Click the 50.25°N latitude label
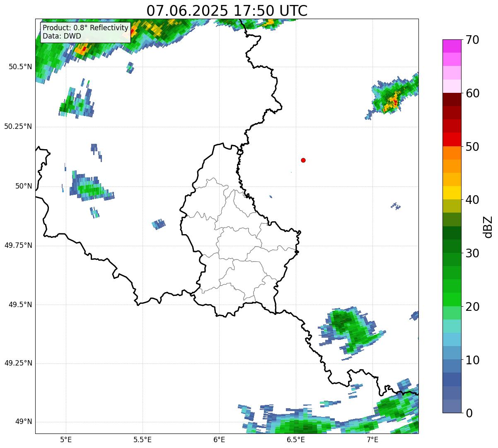 pos(18,126)
